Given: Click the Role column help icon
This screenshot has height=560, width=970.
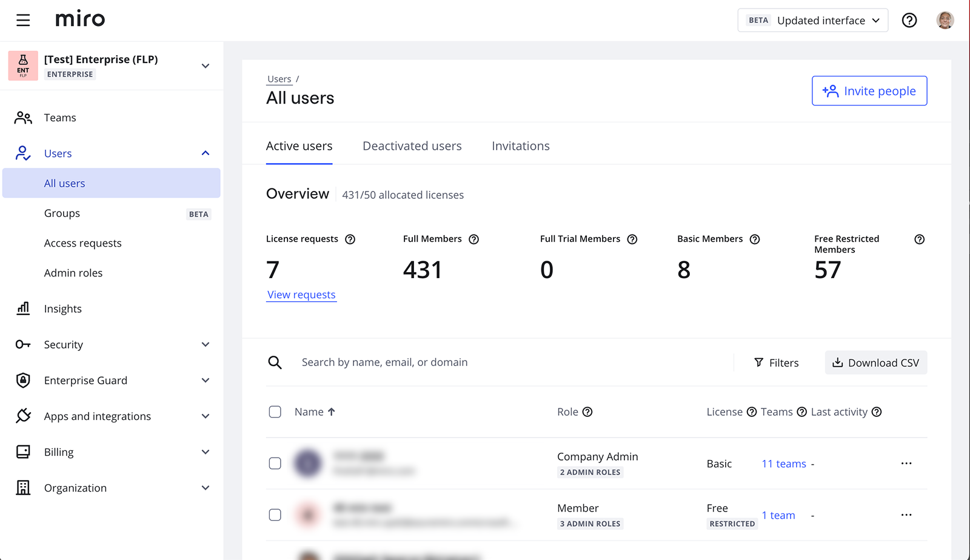Looking at the screenshot, I should tap(587, 412).
